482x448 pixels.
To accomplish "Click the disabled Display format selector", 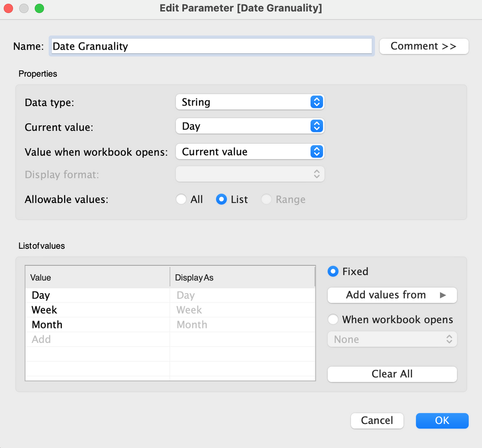I will click(x=250, y=174).
